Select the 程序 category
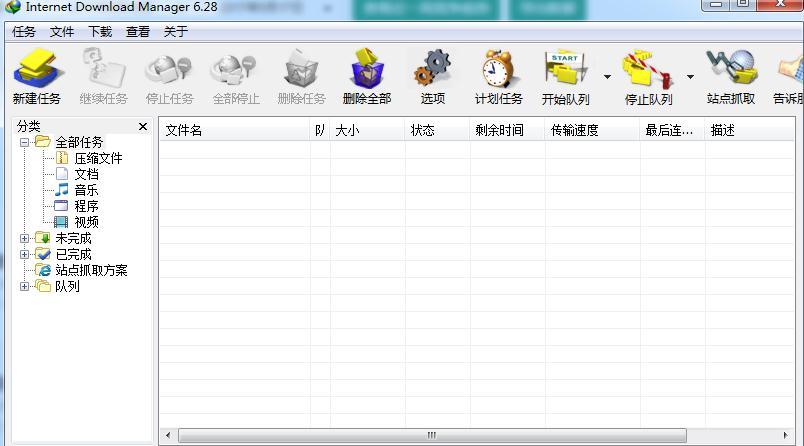Viewport: 804px width, 446px height. pos(86,206)
